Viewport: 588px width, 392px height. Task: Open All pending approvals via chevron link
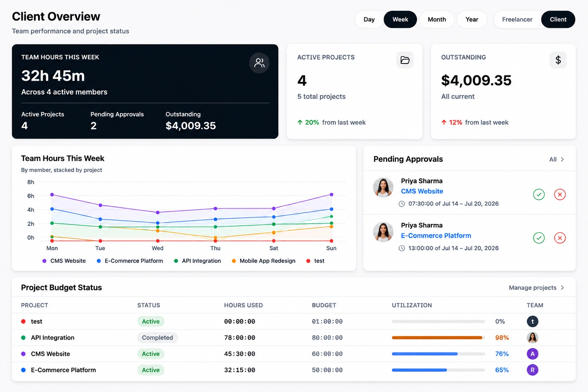coord(557,160)
